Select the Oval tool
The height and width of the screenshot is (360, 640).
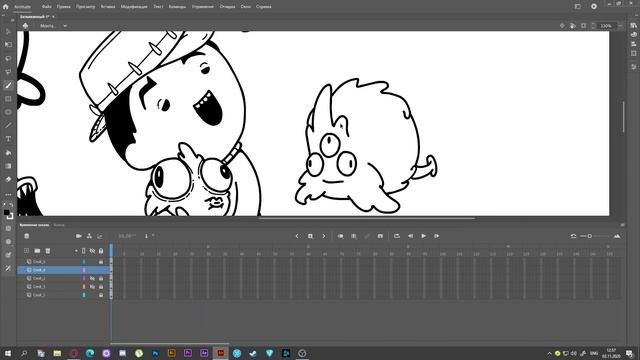pyautogui.click(x=8, y=112)
